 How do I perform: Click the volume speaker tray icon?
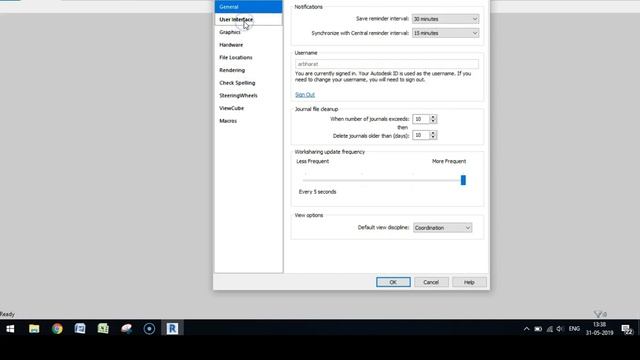click(560, 329)
